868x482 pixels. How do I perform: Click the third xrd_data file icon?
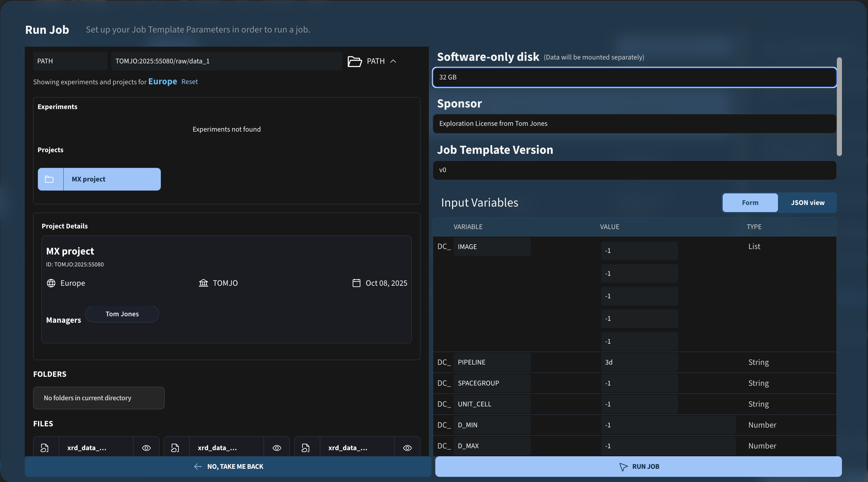305,448
